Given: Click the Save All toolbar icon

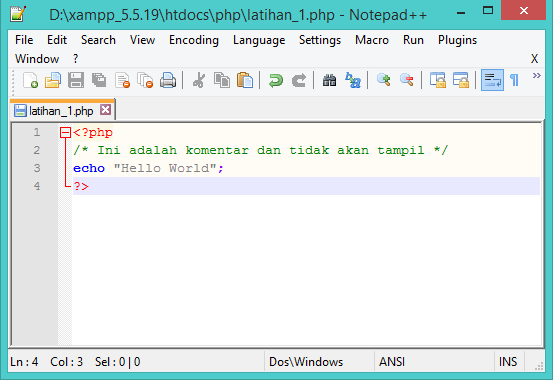Looking at the screenshot, I should click(x=99, y=80).
